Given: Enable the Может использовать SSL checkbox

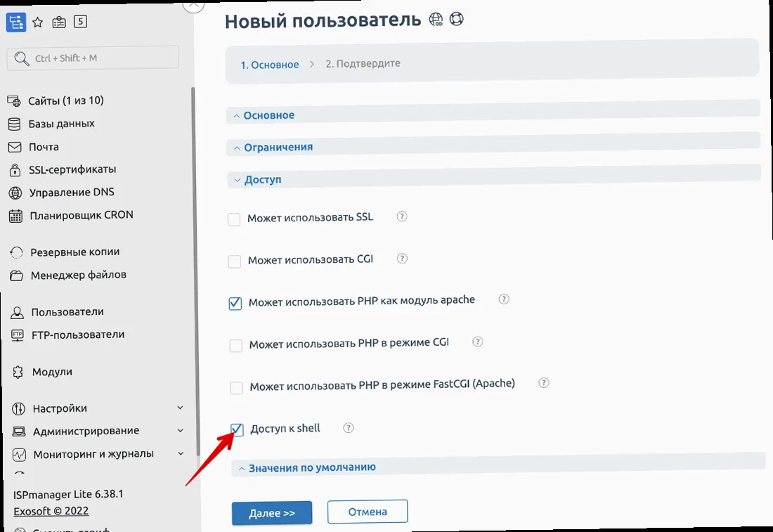Looking at the screenshot, I should (235, 219).
